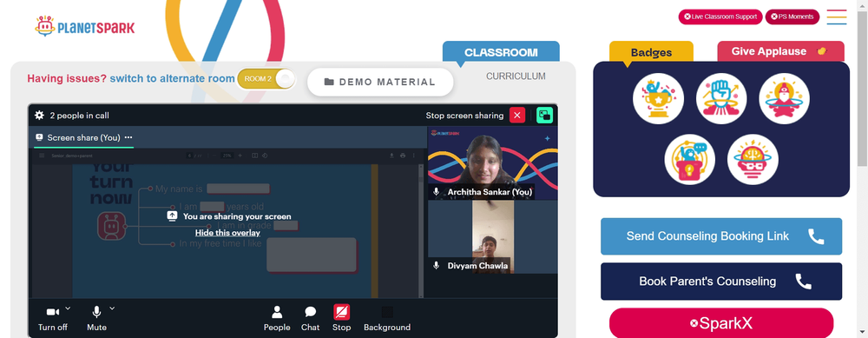Click the red X to stop screen sharing
868x338 pixels.
517,116
